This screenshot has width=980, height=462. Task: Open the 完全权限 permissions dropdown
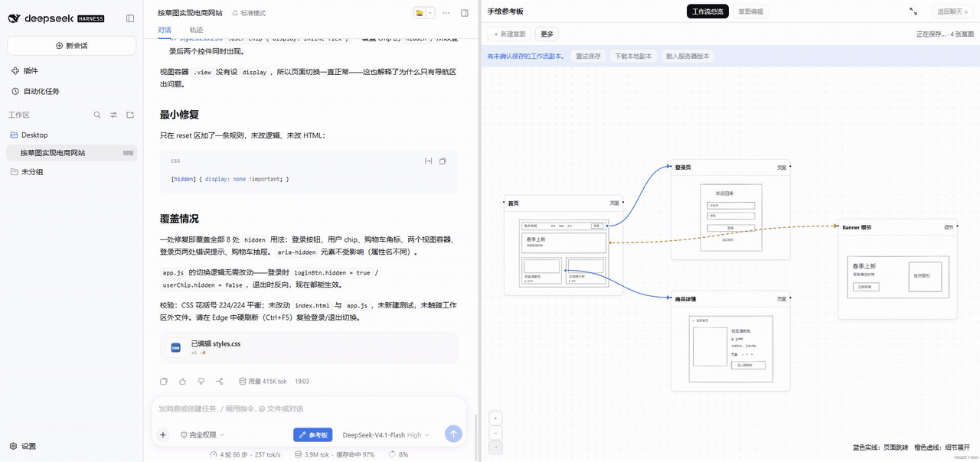point(202,434)
